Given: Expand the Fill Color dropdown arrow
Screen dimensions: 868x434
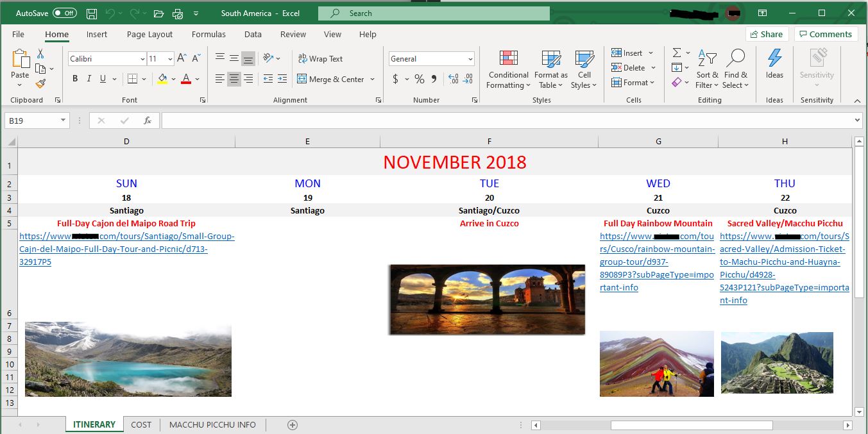Looking at the screenshot, I should 173,78.
